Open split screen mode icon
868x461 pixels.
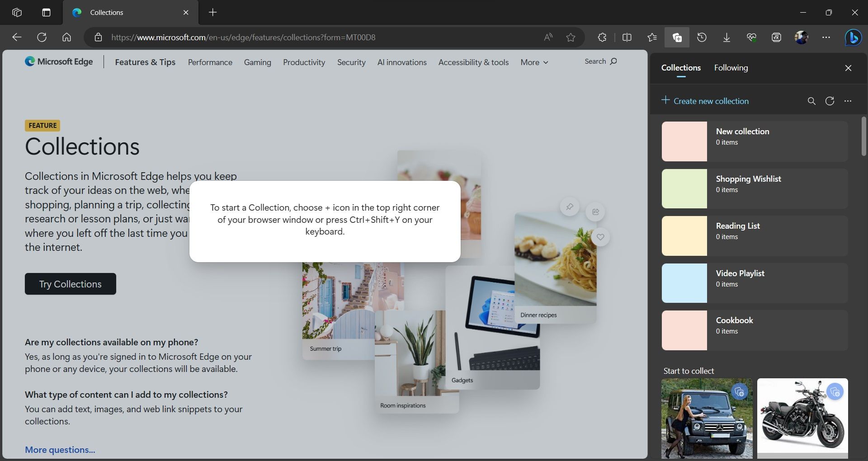pos(627,37)
